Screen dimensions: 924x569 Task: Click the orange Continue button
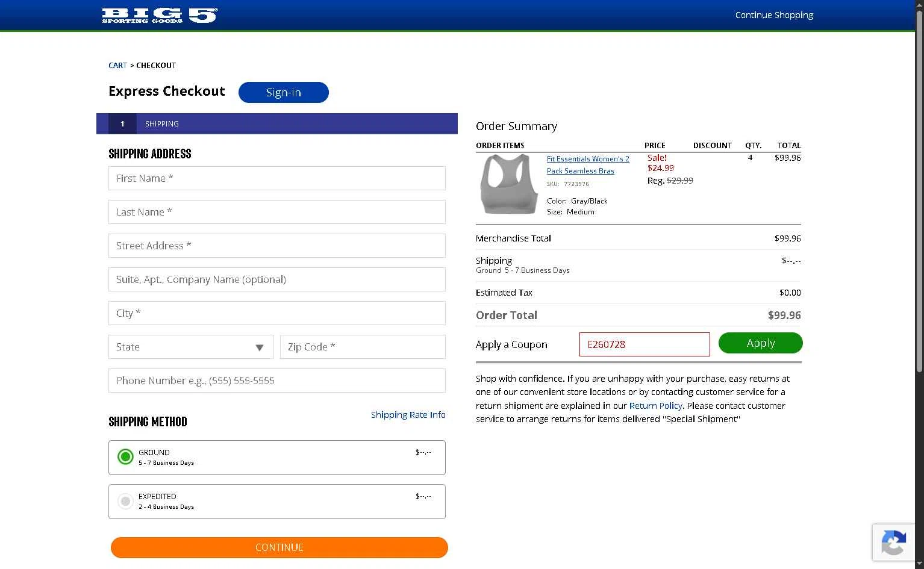pos(279,547)
